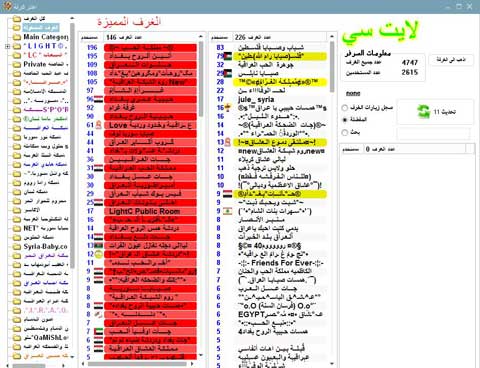Click flag icon on featured row 25

click(98, 202)
